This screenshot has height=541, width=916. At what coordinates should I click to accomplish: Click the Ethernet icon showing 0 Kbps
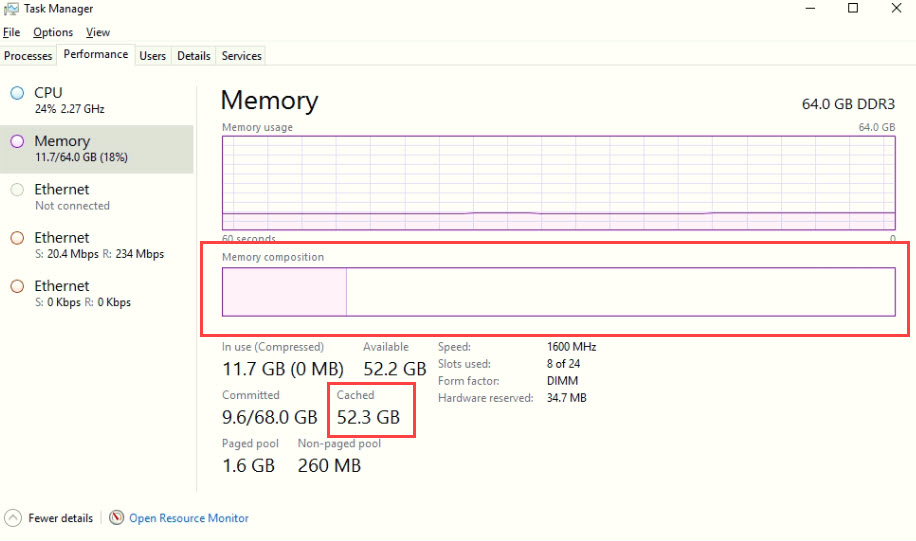(x=17, y=286)
